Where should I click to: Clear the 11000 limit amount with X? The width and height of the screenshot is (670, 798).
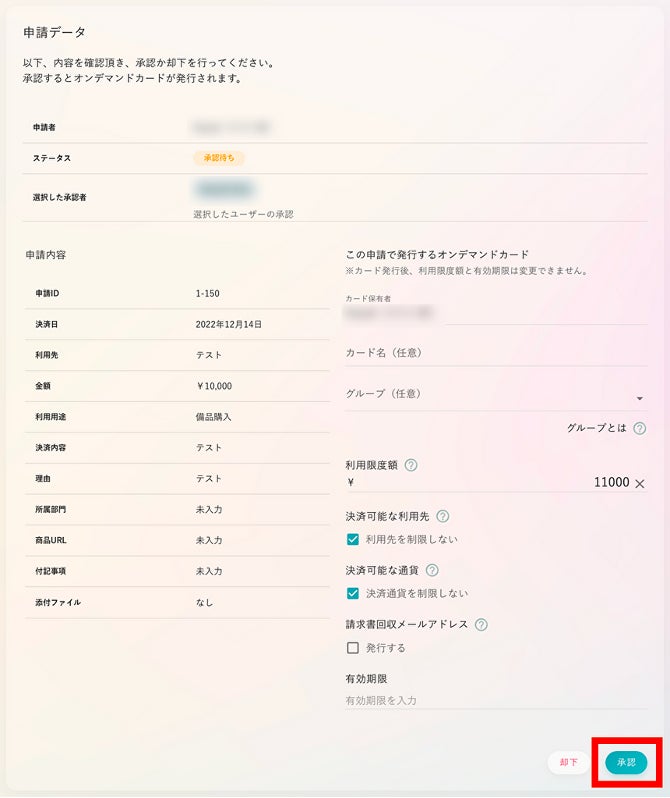point(640,483)
